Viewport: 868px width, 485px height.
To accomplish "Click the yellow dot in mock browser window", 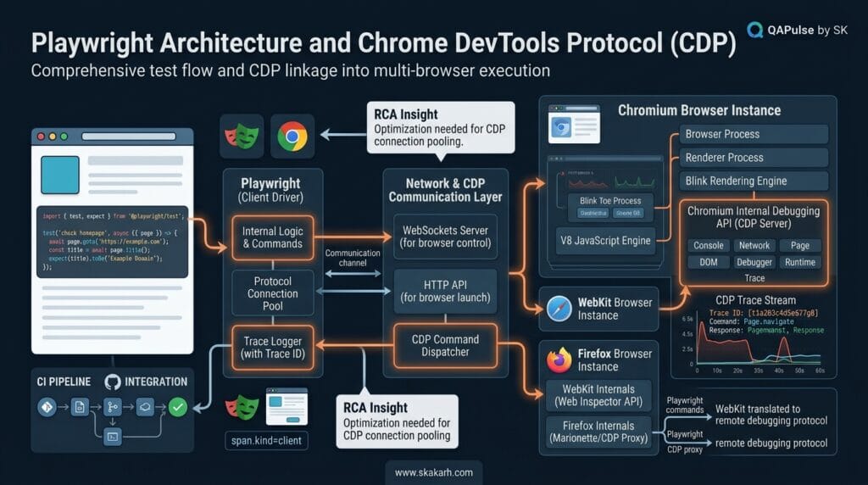I will point(53,137).
